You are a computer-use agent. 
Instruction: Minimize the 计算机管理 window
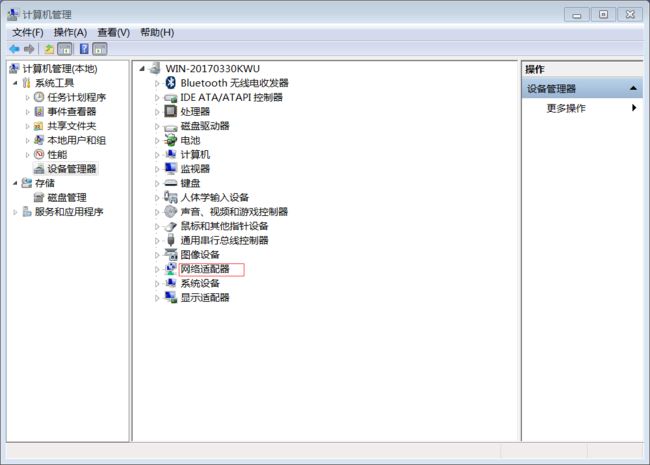pos(577,15)
